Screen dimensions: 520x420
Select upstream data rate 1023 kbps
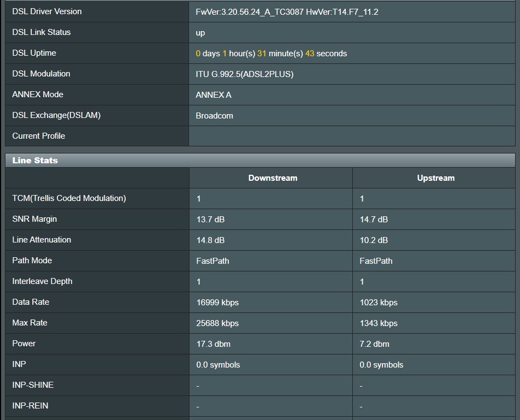[x=379, y=303]
